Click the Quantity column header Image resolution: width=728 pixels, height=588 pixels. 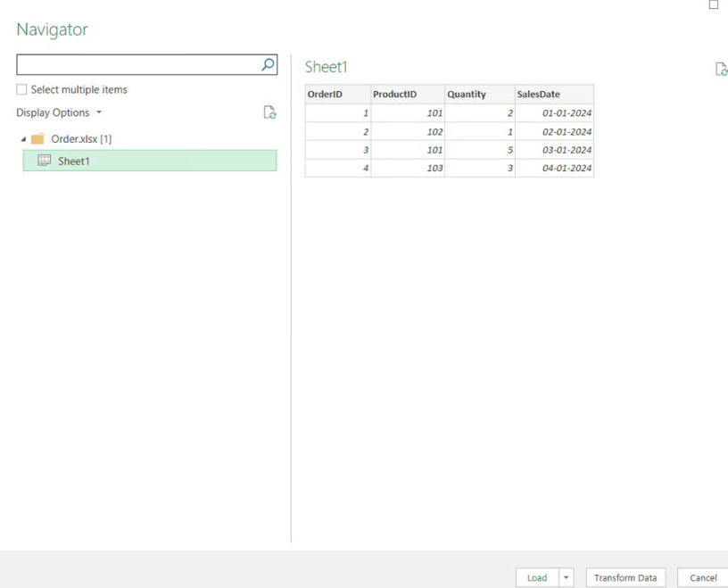(466, 94)
